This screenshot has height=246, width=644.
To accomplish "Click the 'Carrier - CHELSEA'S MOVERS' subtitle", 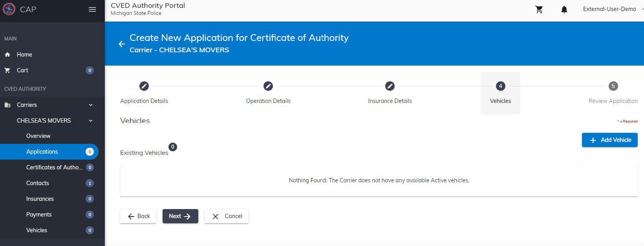I will click(179, 50).
